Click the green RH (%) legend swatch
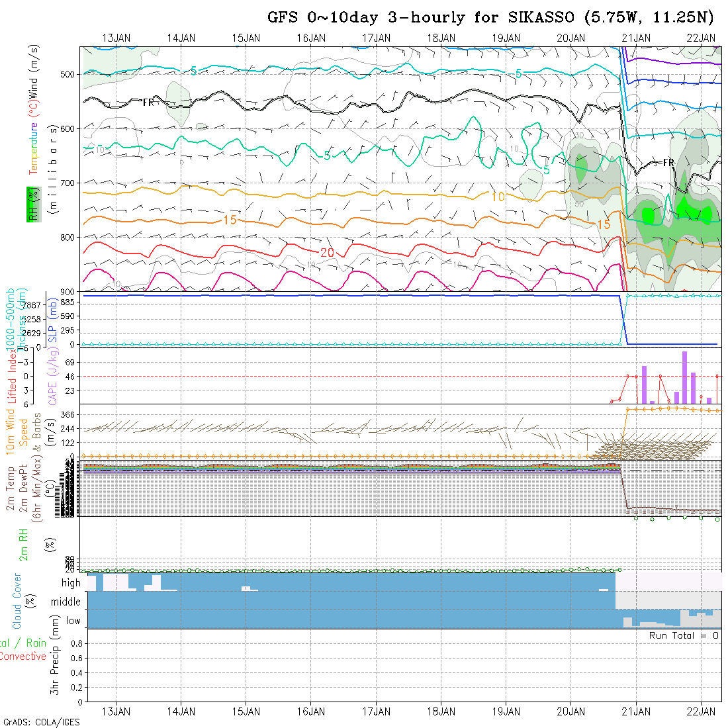The height and width of the screenshot is (728, 728). tap(31, 205)
